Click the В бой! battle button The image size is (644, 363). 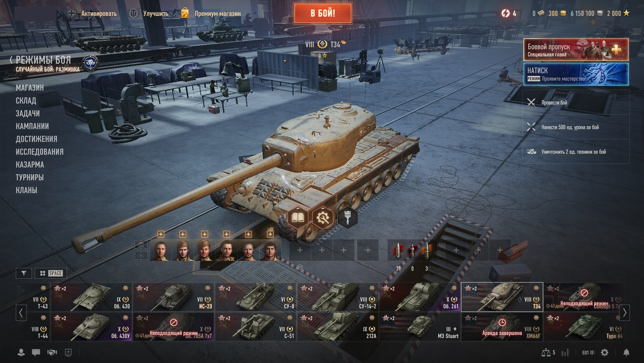323,13
